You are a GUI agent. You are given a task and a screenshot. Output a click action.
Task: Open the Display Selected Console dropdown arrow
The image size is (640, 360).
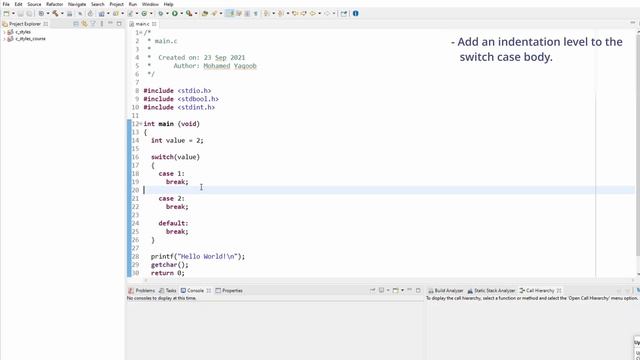(x=388, y=290)
